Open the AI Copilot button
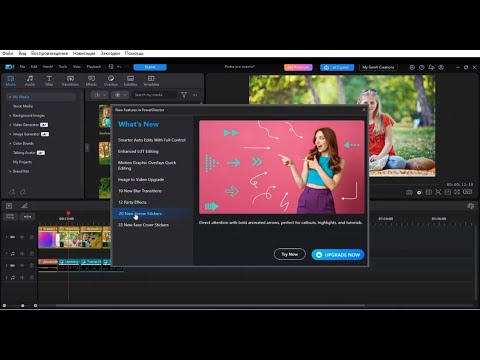 (x=337, y=67)
